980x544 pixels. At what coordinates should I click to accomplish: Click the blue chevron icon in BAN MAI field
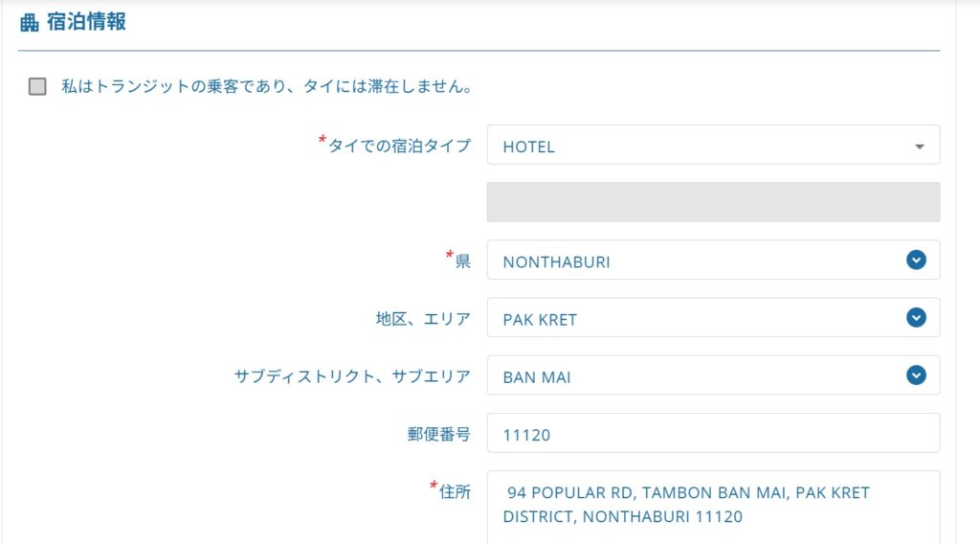[x=916, y=375]
